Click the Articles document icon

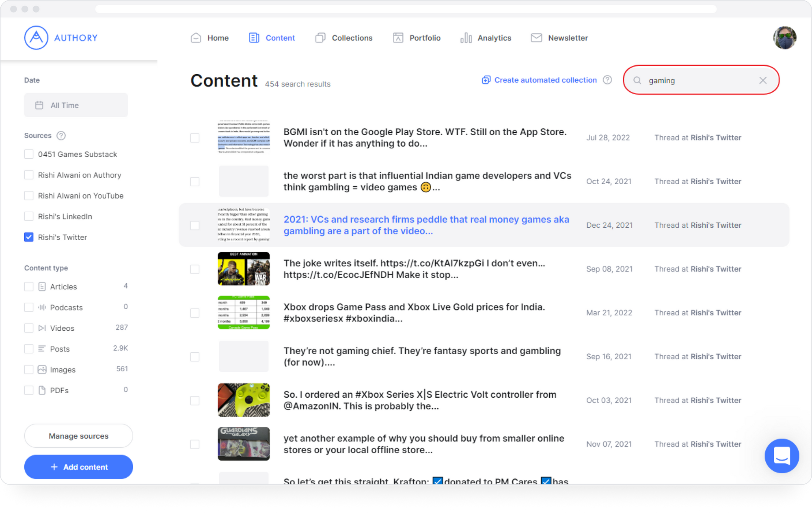[42, 287]
